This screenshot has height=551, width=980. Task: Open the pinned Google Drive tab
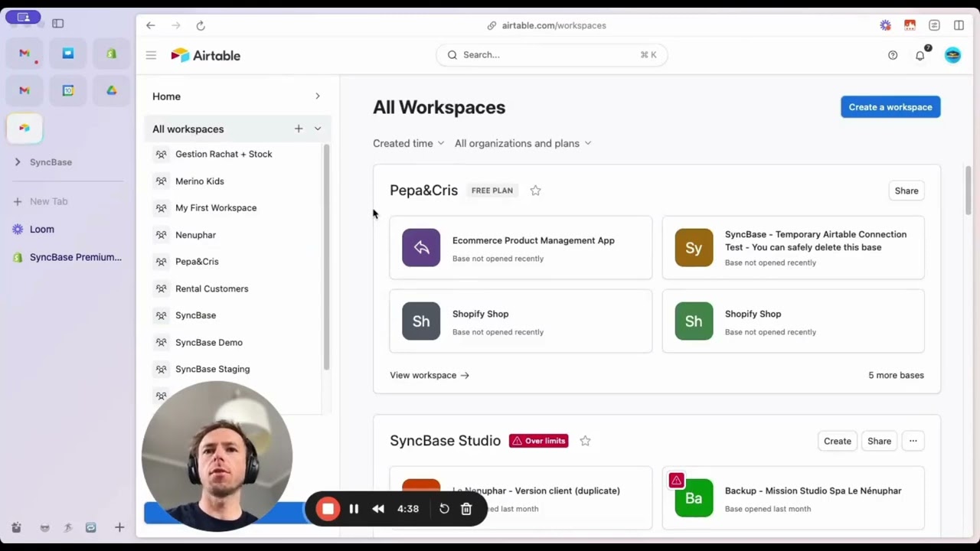click(x=112, y=90)
